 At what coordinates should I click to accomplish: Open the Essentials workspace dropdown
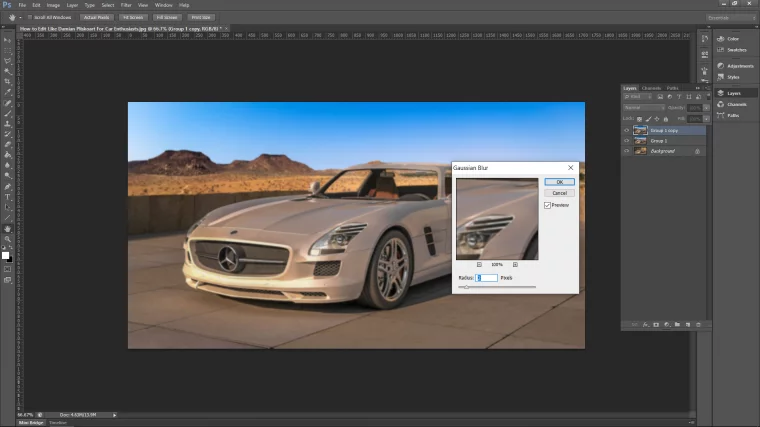(731, 18)
